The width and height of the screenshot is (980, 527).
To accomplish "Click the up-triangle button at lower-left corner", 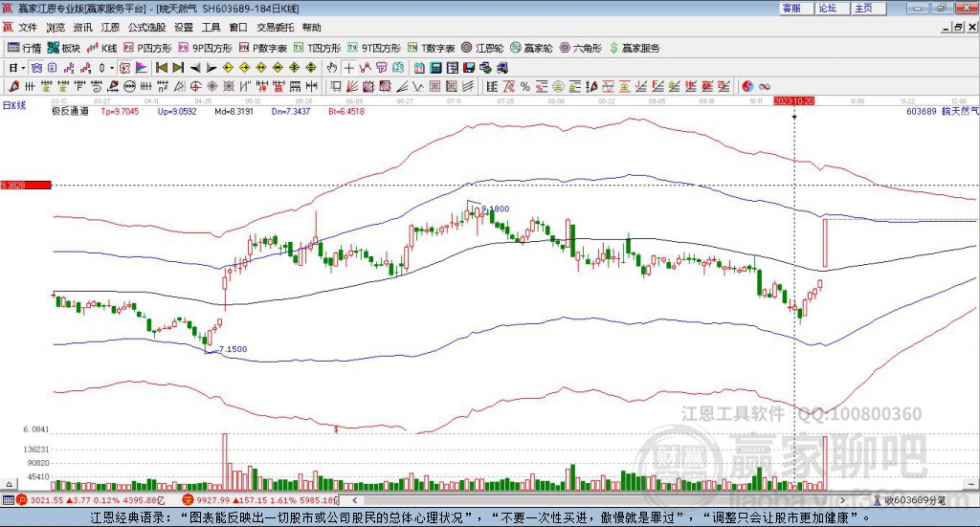I will [9, 485].
